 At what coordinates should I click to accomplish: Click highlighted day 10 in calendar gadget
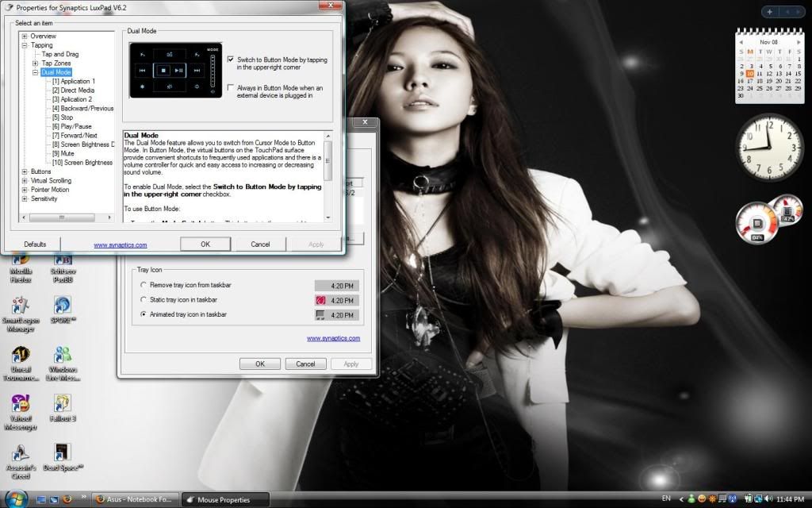[750, 74]
